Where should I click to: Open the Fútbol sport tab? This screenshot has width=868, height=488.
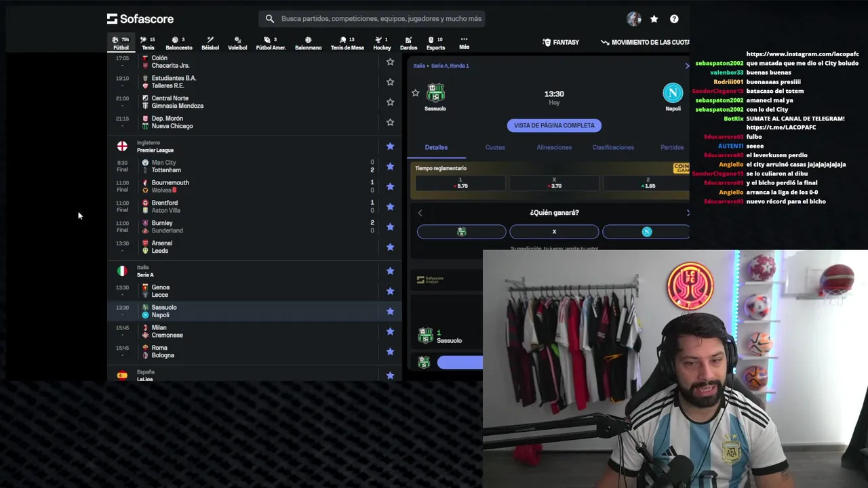[121, 43]
